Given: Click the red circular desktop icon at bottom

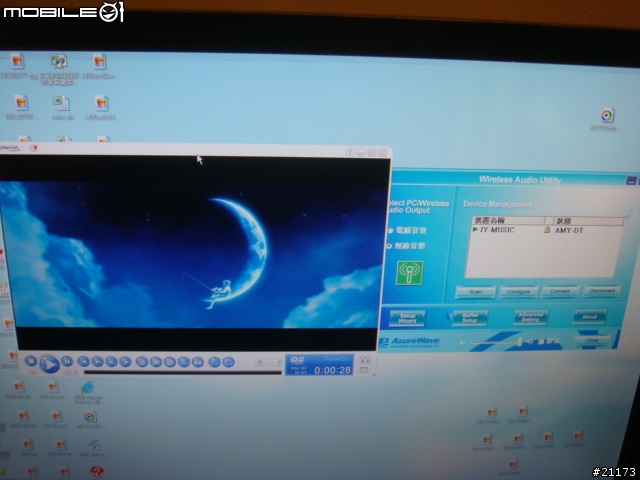Looking at the screenshot, I should (96, 473).
